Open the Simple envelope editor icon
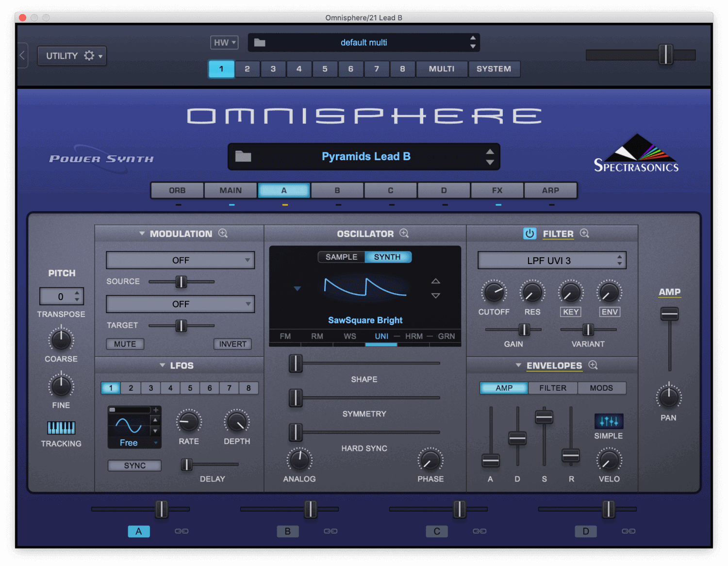 (609, 421)
